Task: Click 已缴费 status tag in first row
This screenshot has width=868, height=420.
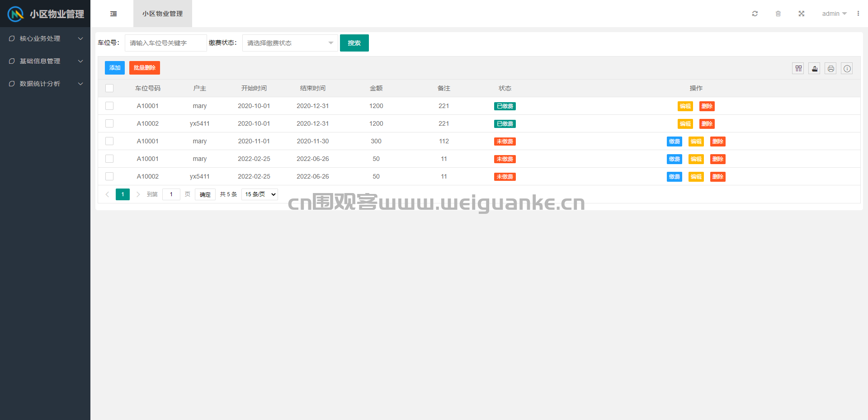Action: (x=505, y=106)
